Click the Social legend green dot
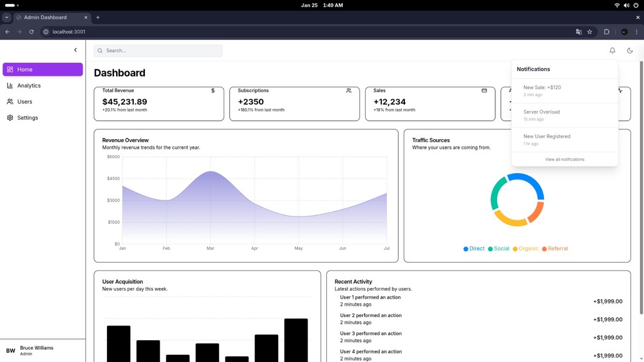Viewport: 644px width, 362px height. [x=490, y=249]
